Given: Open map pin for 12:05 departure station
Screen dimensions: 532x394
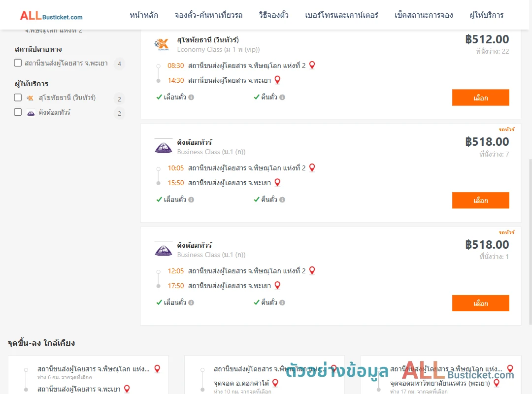Looking at the screenshot, I should click(312, 270).
